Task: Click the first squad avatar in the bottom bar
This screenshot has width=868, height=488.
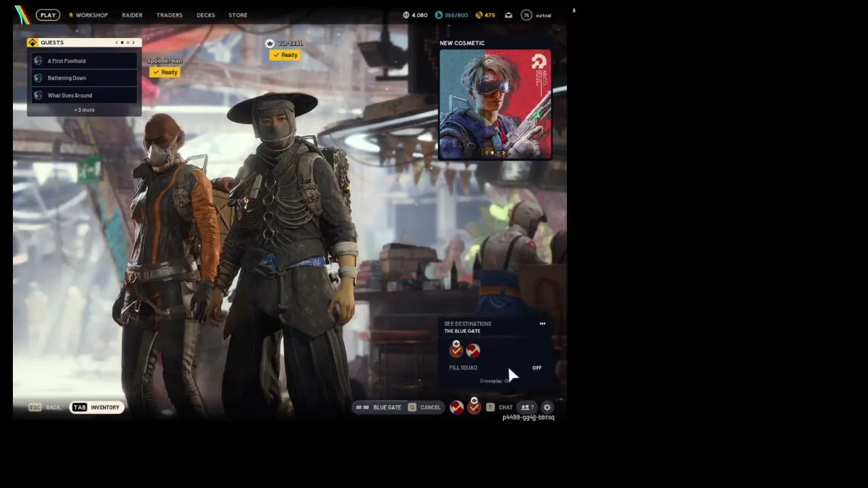Action: pos(456,407)
